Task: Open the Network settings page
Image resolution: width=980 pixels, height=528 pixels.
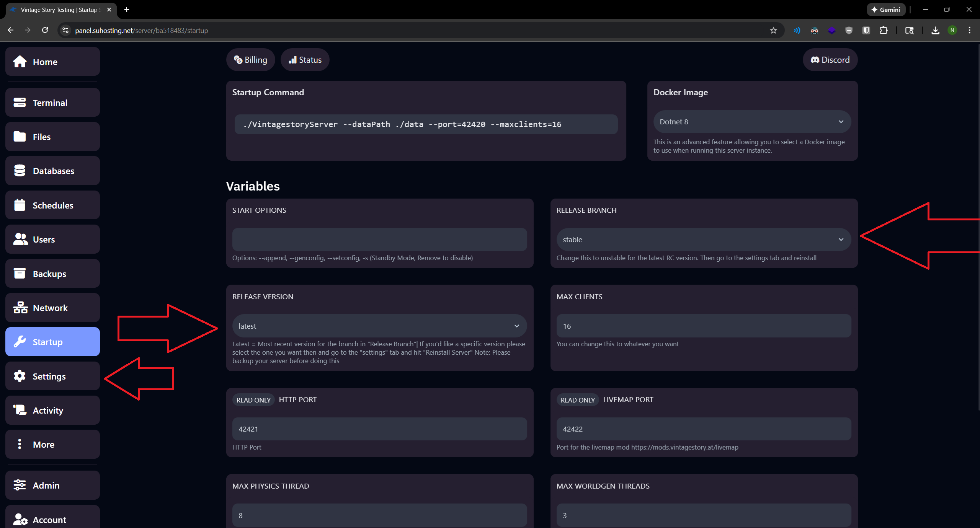Action: point(52,308)
